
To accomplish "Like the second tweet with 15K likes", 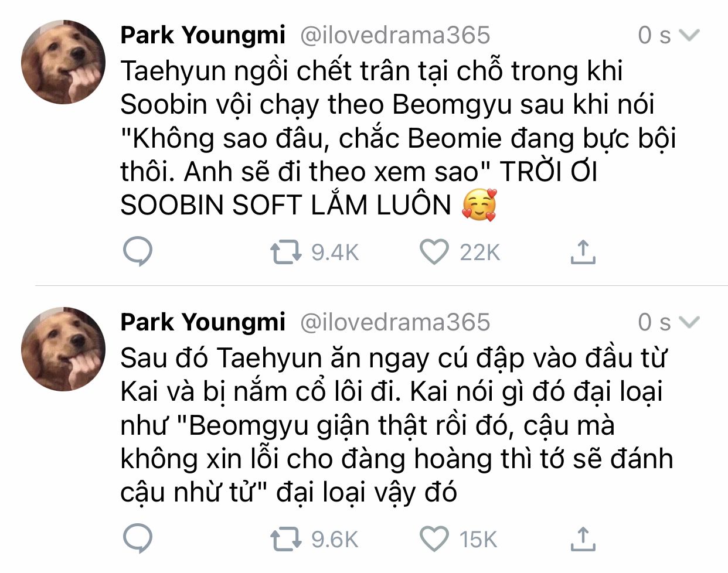I will coord(434,539).
